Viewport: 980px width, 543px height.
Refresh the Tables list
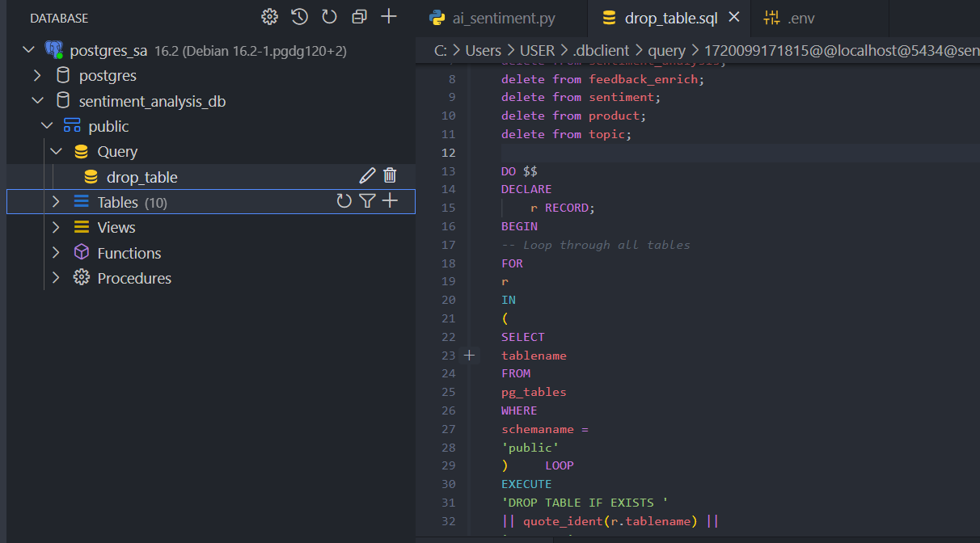[344, 201]
